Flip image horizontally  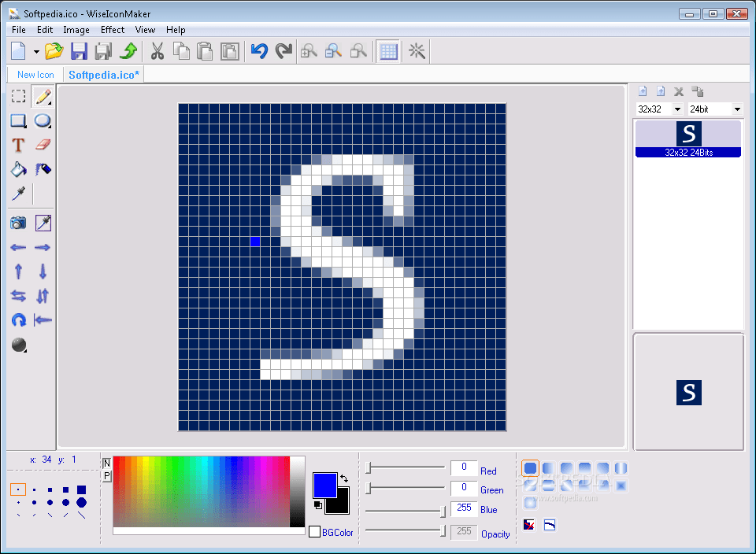18,296
